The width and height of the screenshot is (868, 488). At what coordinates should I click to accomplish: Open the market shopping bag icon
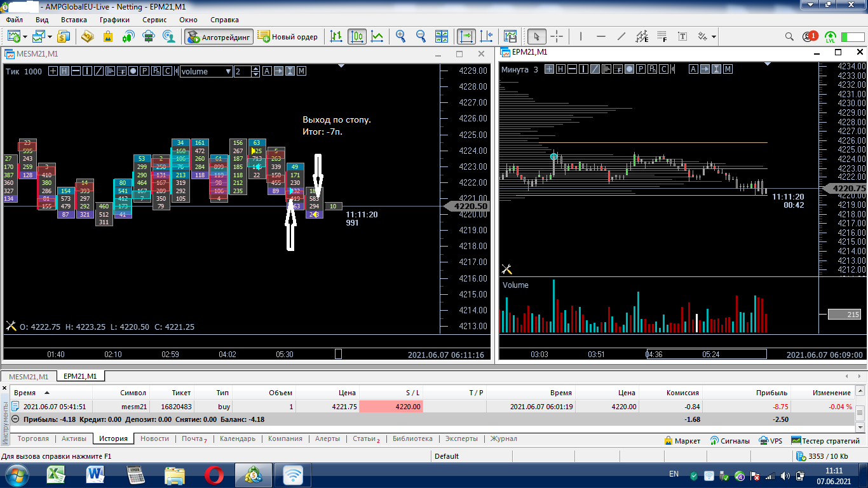pos(108,36)
